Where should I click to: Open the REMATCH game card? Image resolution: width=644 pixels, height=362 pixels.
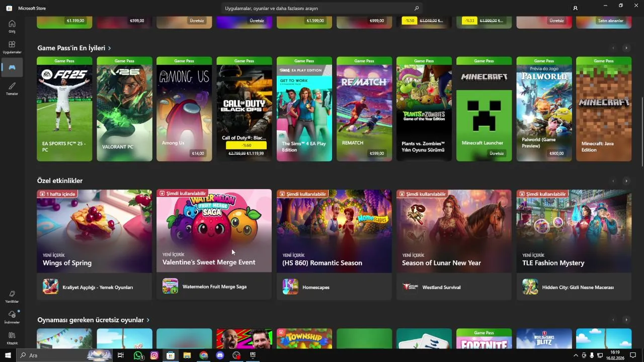[x=364, y=109]
